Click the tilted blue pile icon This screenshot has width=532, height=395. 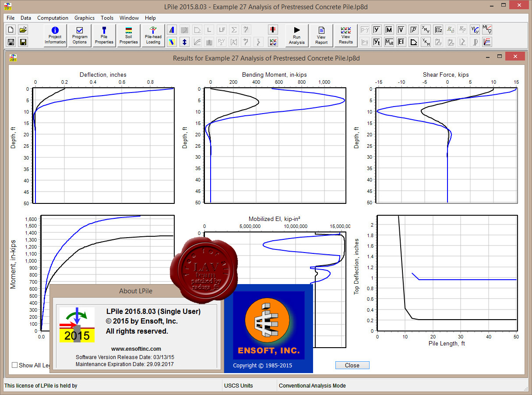[x=173, y=42]
